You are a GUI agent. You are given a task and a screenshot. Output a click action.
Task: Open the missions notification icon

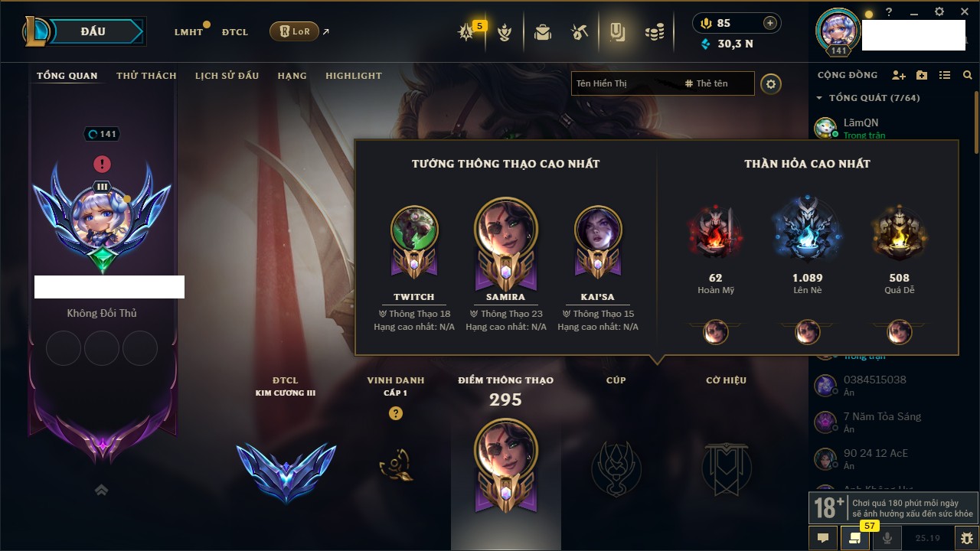(855, 539)
